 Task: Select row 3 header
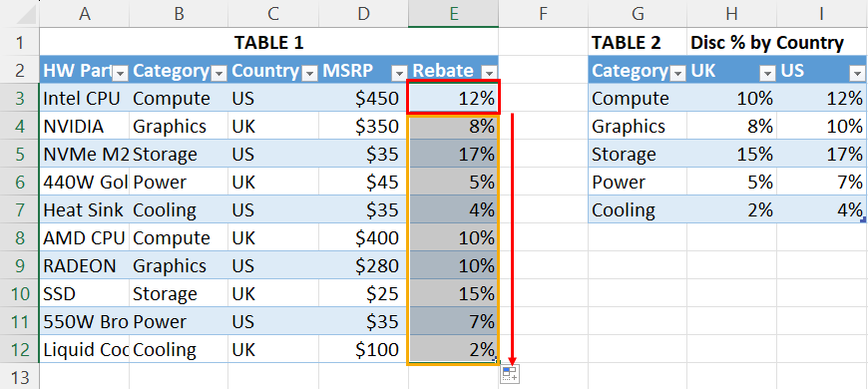coord(20,98)
